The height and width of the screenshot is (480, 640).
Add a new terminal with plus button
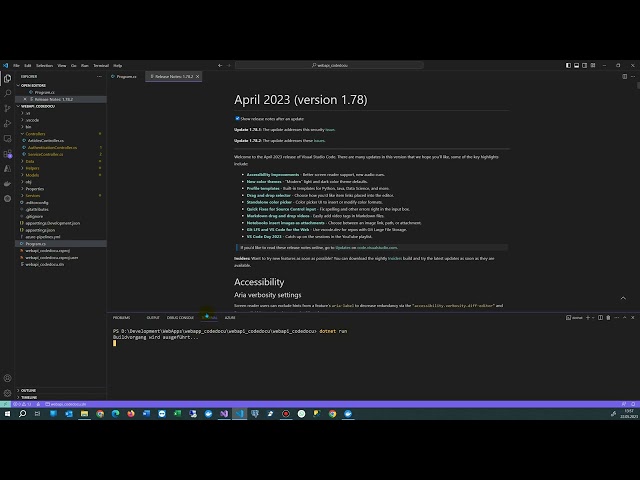588,318
